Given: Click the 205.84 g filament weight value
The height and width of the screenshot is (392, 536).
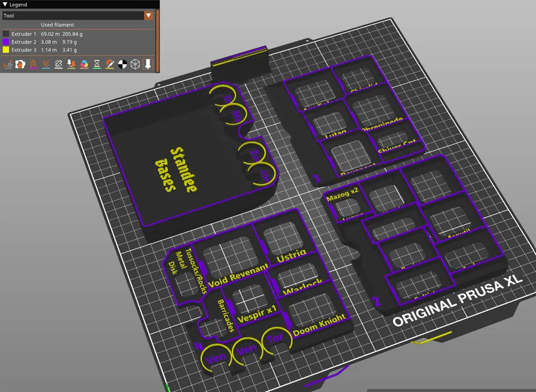Looking at the screenshot, I should (x=73, y=34).
